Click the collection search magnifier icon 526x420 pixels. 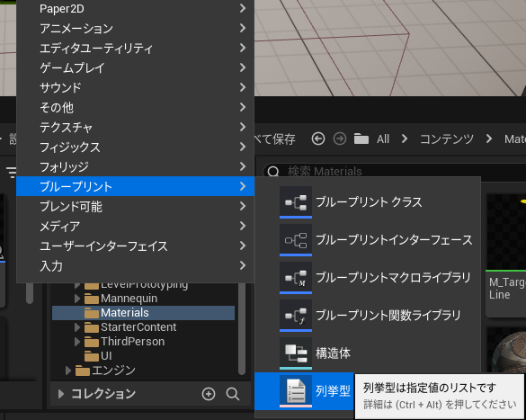pyautogui.click(x=233, y=394)
